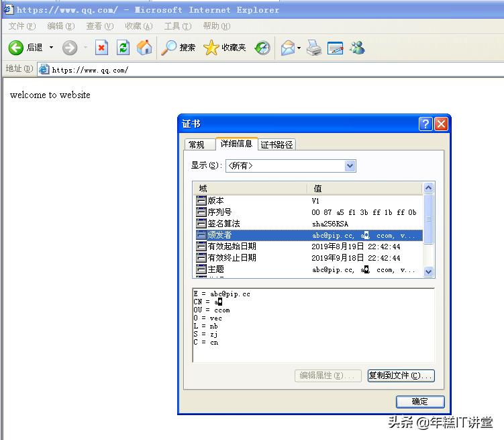Click the field icon beside 签名算法
Image resolution: width=504 pixels, height=440 pixels.
coord(201,224)
